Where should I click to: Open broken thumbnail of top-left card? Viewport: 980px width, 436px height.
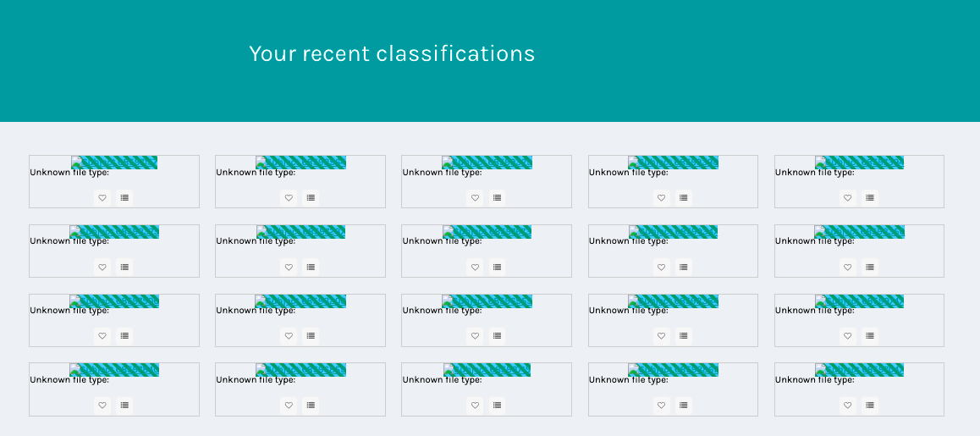(x=114, y=163)
